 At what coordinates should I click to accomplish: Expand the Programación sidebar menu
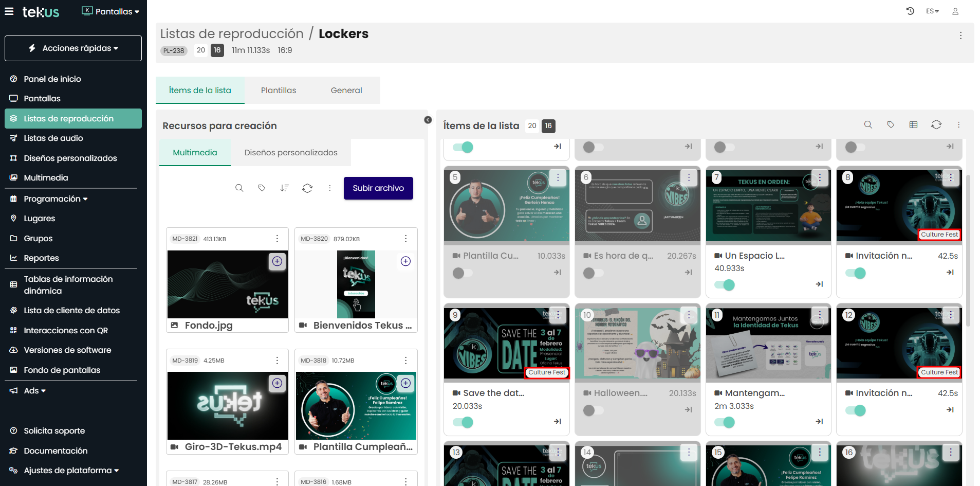tap(56, 199)
